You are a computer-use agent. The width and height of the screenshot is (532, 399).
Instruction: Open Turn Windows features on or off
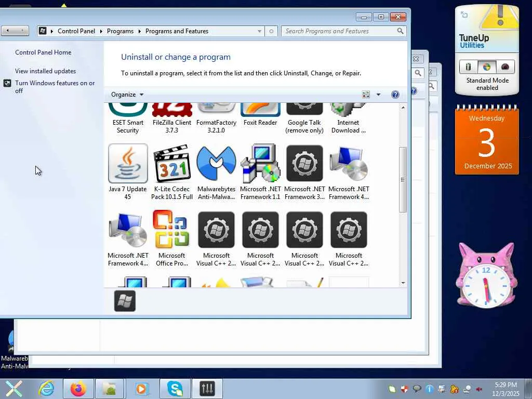[x=55, y=87]
